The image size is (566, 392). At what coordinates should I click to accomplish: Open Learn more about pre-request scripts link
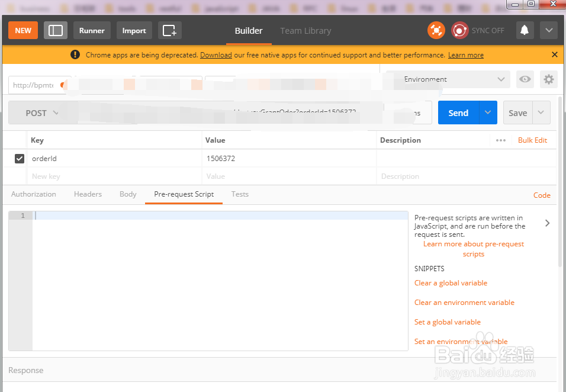474,249
